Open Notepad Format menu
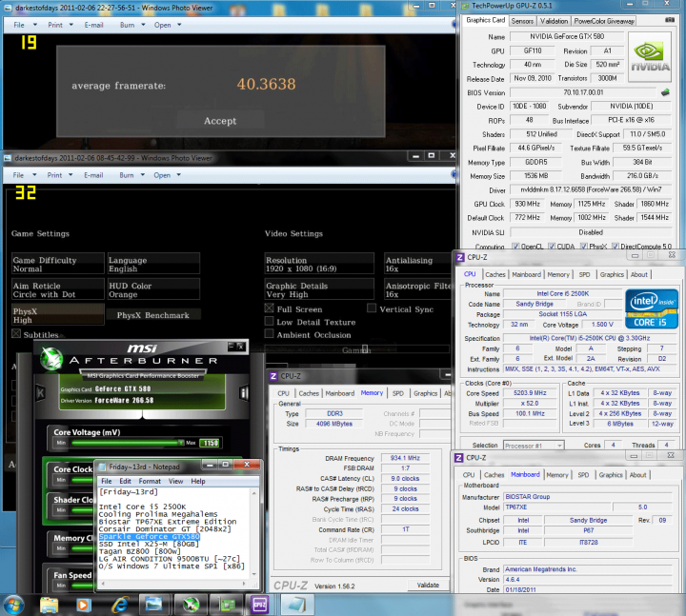Image resolution: width=686 pixels, height=616 pixels. click(x=150, y=481)
